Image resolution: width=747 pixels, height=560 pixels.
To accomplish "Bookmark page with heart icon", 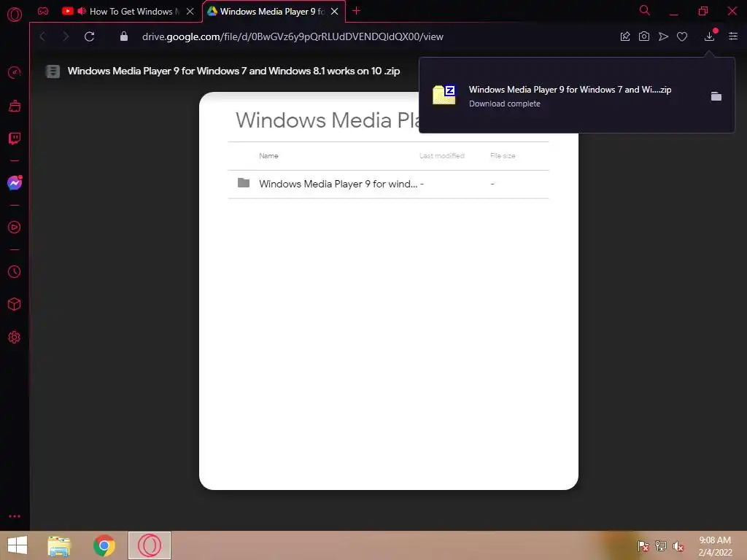I will point(682,36).
